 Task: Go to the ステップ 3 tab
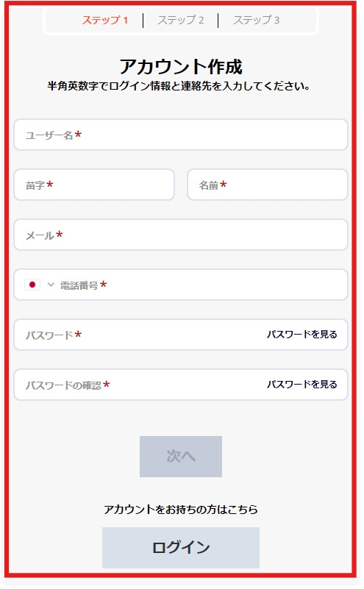pos(257,21)
